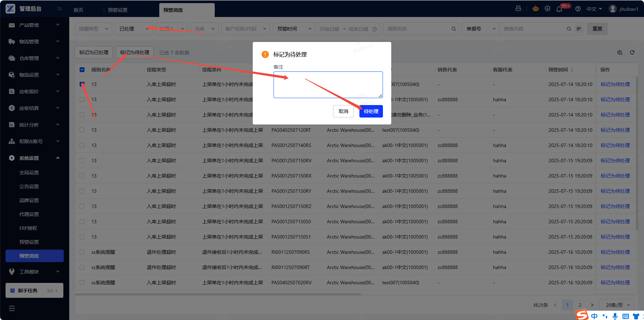Go to page 2 in pagination
This screenshot has width=644, height=320.
580,305
